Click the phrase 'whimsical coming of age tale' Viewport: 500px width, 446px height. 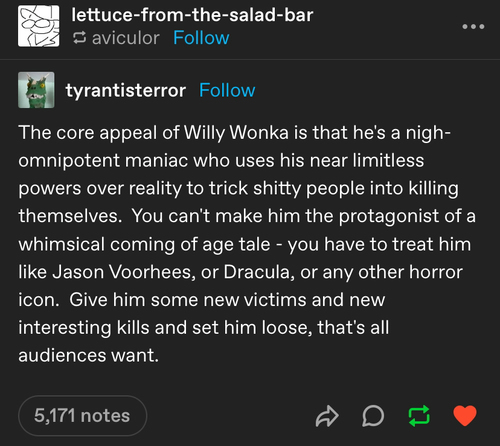point(144,244)
